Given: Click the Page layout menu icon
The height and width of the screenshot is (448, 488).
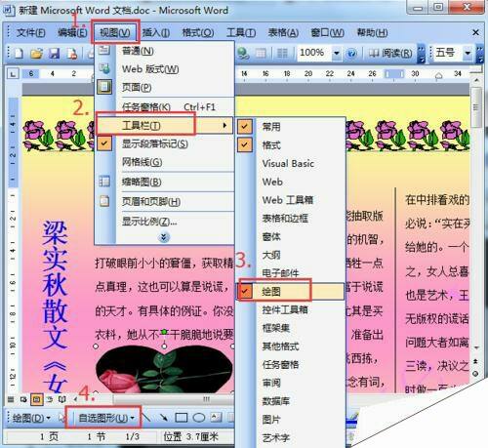Looking at the screenshot, I should click(x=104, y=87).
